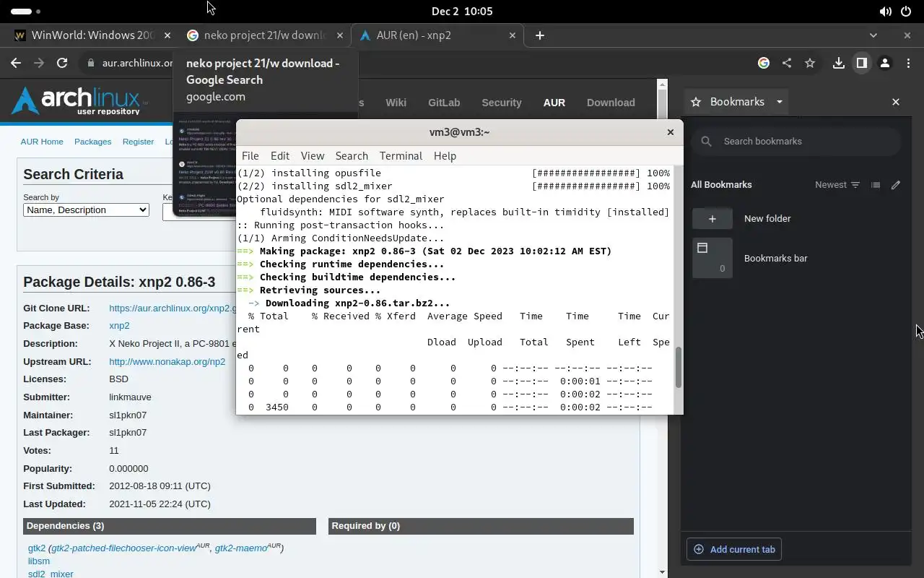Open the terminal View menu
This screenshot has width=924, height=578.
pyautogui.click(x=312, y=155)
